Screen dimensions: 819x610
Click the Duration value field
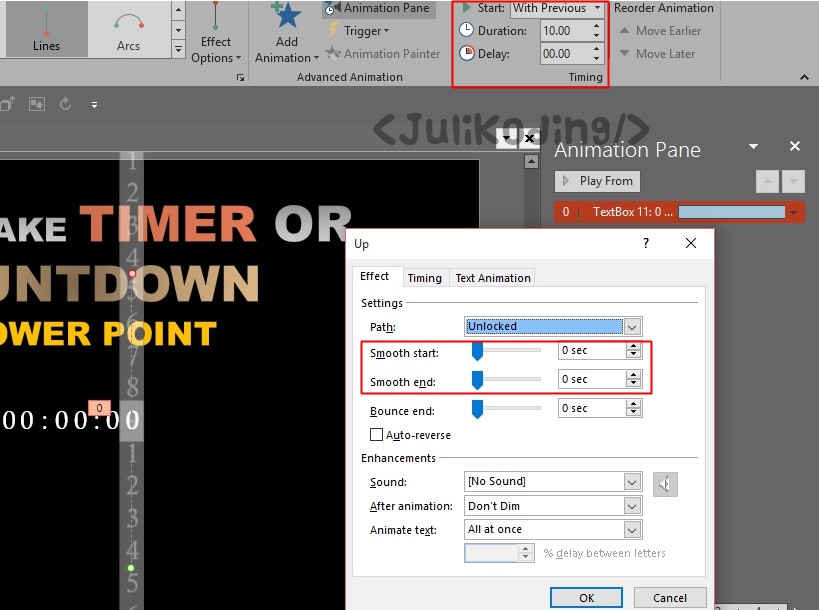coord(565,31)
